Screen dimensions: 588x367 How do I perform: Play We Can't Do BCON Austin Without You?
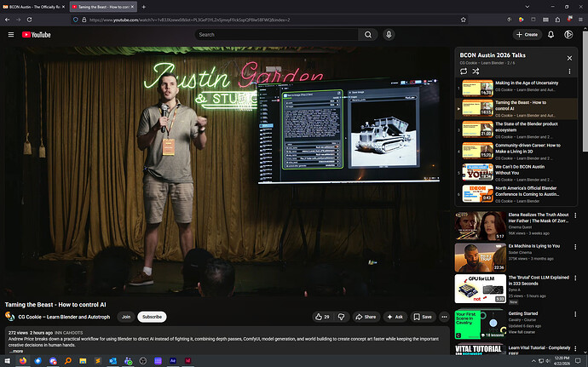point(516,173)
